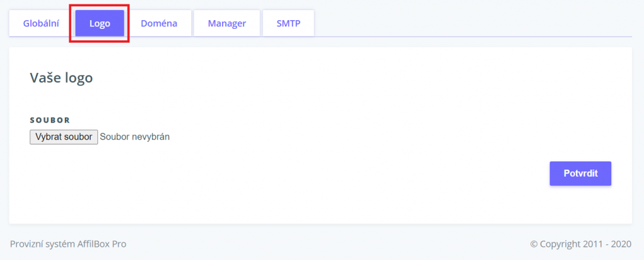The image size is (644, 260).
Task: Click the Vybrat soubor file button
Action: tap(64, 137)
